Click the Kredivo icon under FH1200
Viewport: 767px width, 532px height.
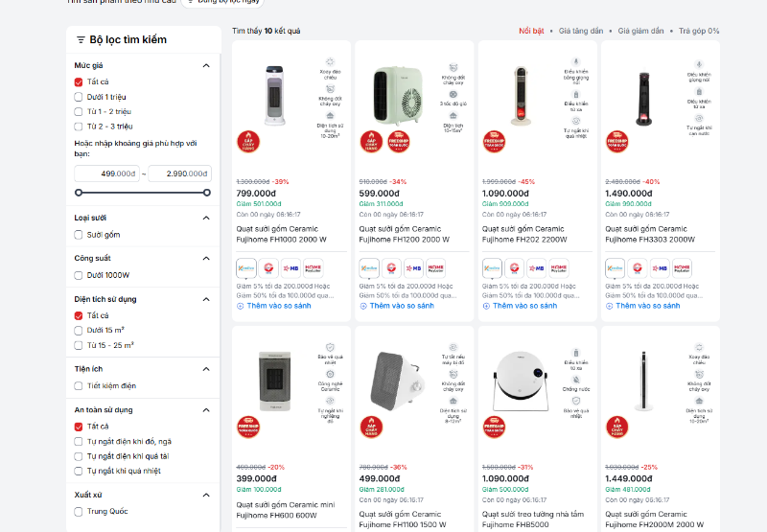tap(369, 268)
